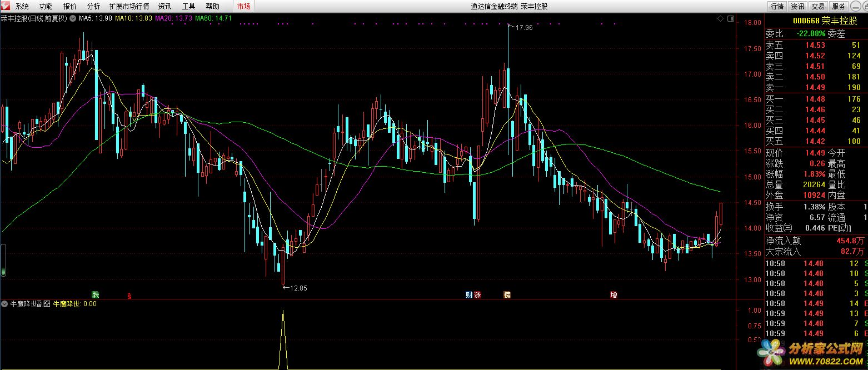Click the 17.96 high price label
This screenshot has width=868, height=370.
[x=524, y=27]
